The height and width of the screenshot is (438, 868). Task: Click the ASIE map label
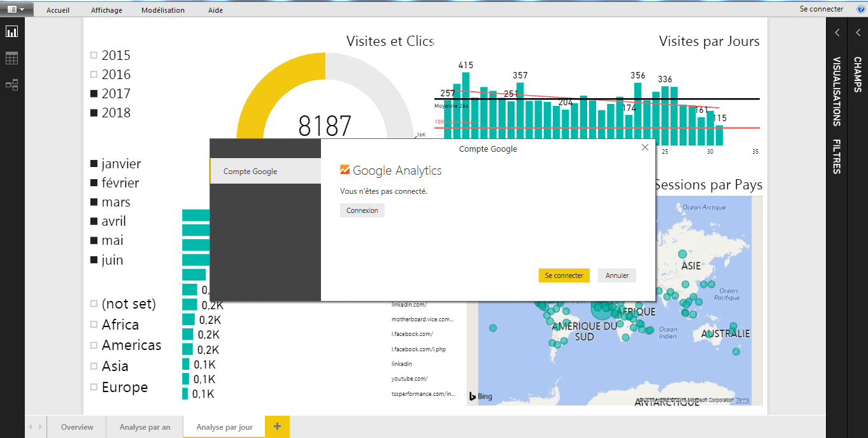tap(691, 265)
